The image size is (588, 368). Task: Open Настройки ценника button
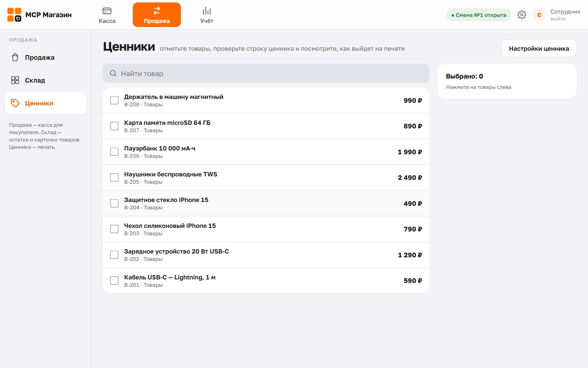tap(539, 49)
